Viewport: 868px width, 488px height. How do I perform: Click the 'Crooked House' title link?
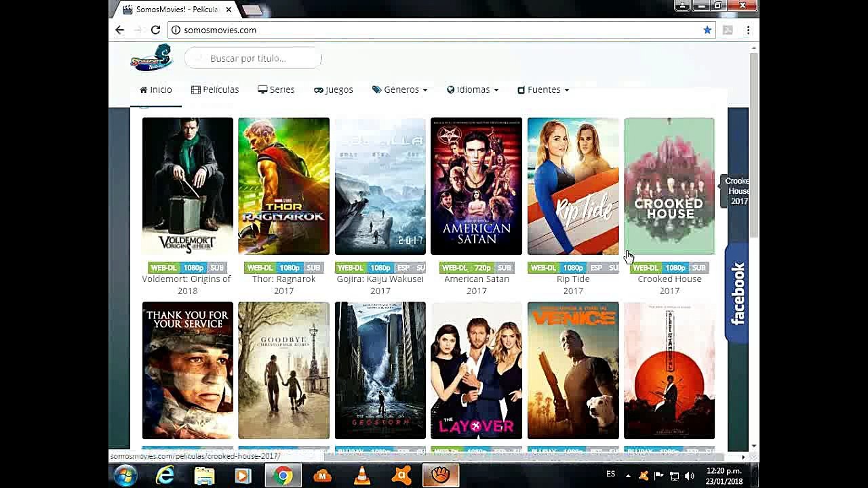point(669,279)
